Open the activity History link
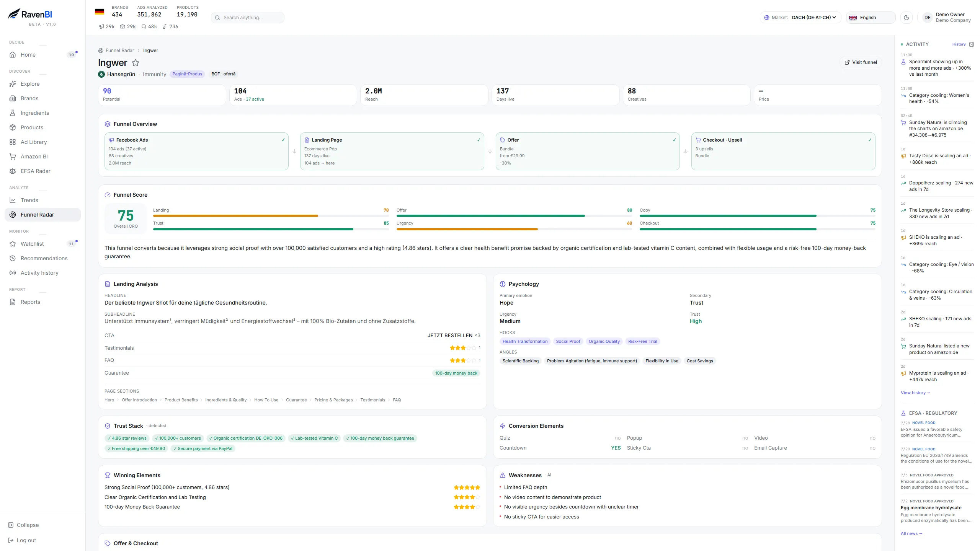This screenshot has width=980, height=551. (959, 44)
